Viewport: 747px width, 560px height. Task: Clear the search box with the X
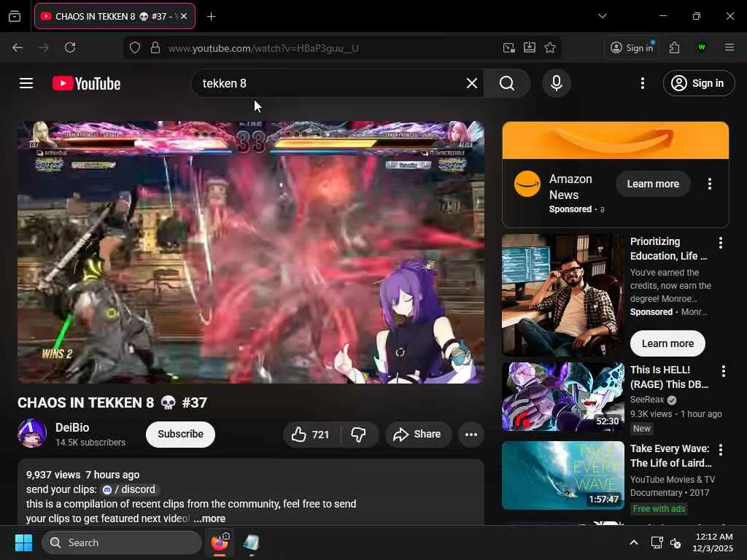click(472, 83)
